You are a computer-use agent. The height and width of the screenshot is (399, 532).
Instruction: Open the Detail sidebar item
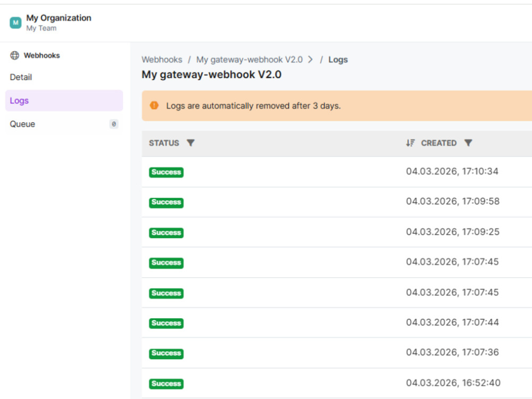pos(64,77)
